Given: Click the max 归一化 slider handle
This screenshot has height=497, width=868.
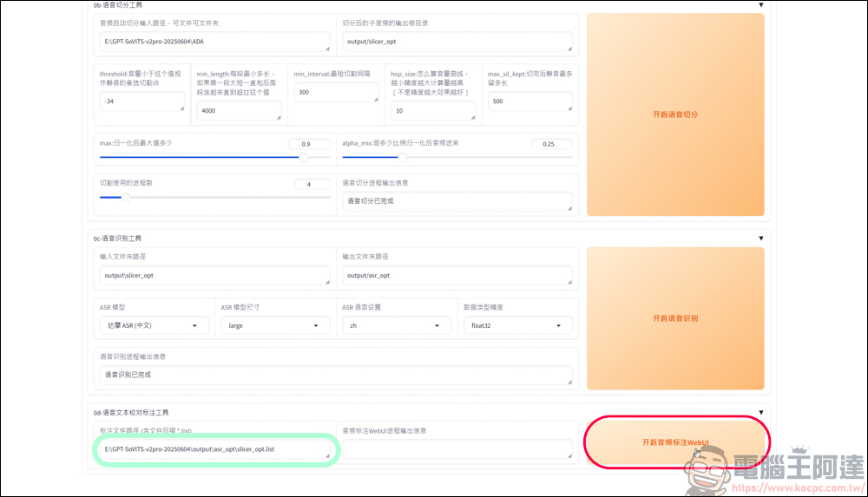Looking at the screenshot, I should (303, 157).
